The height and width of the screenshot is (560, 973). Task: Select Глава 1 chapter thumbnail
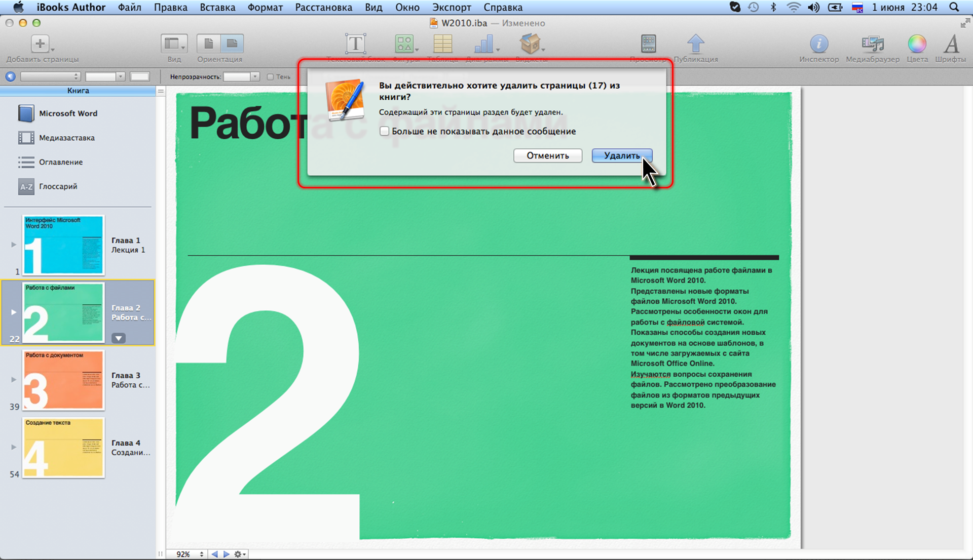63,245
